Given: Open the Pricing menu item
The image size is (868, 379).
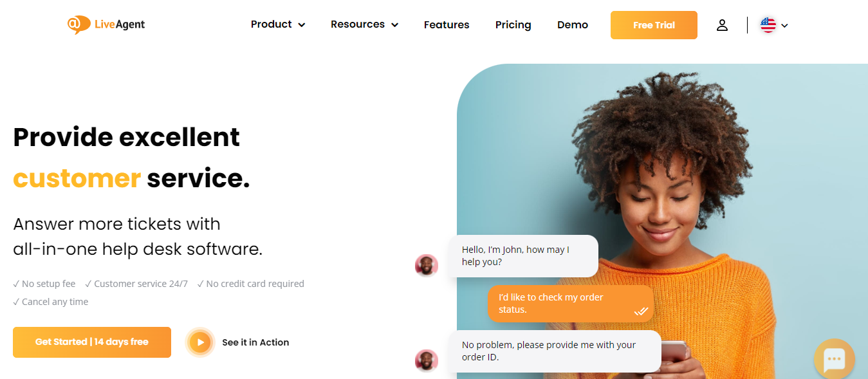Looking at the screenshot, I should coord(513,25).
